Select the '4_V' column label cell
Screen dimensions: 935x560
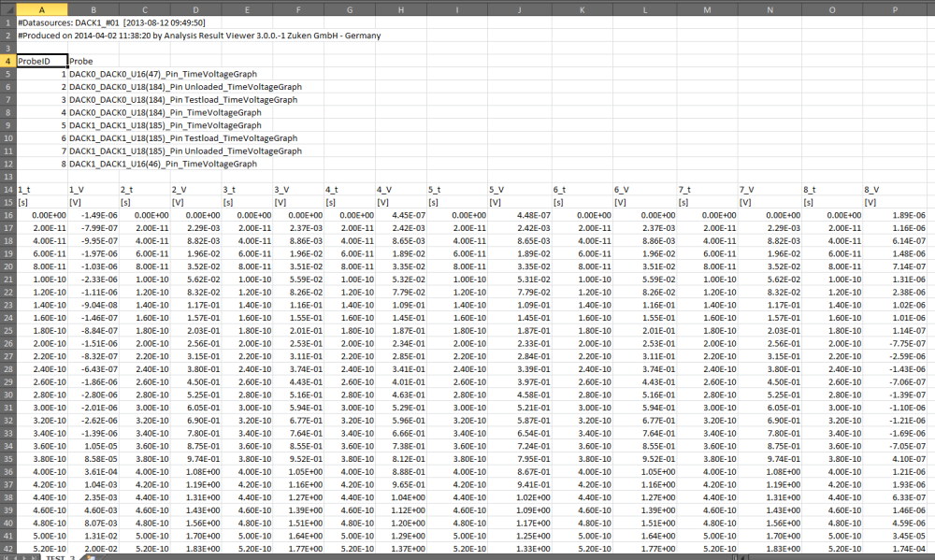coord(401,190)
